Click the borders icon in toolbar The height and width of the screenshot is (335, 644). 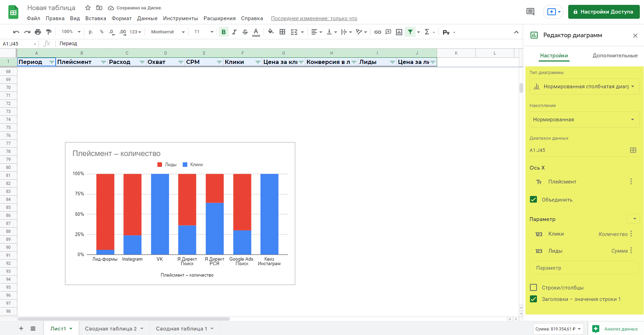(x=282, y=32)
